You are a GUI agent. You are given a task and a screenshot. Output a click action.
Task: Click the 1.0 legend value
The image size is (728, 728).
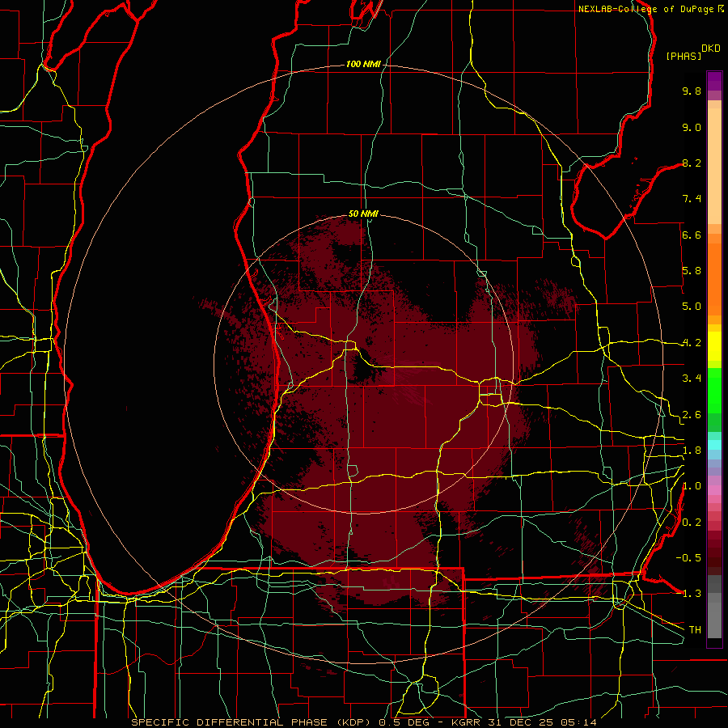[x=692, y=487]
